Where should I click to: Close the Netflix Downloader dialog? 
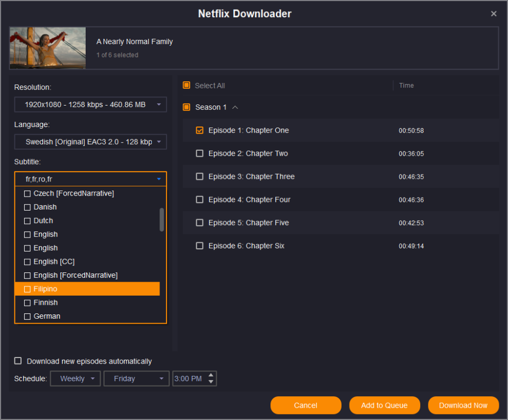pyautogui.click(x=493, y=14)
